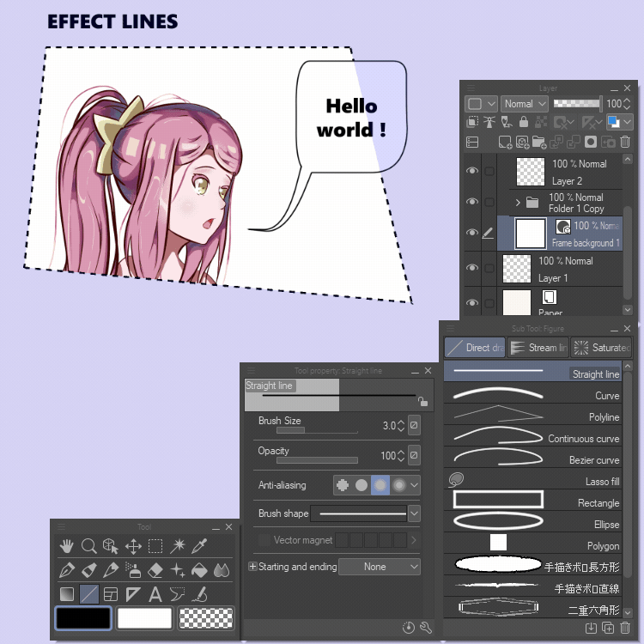Select the Frame border tool
The image size is (644, 644).
(111, 594)
